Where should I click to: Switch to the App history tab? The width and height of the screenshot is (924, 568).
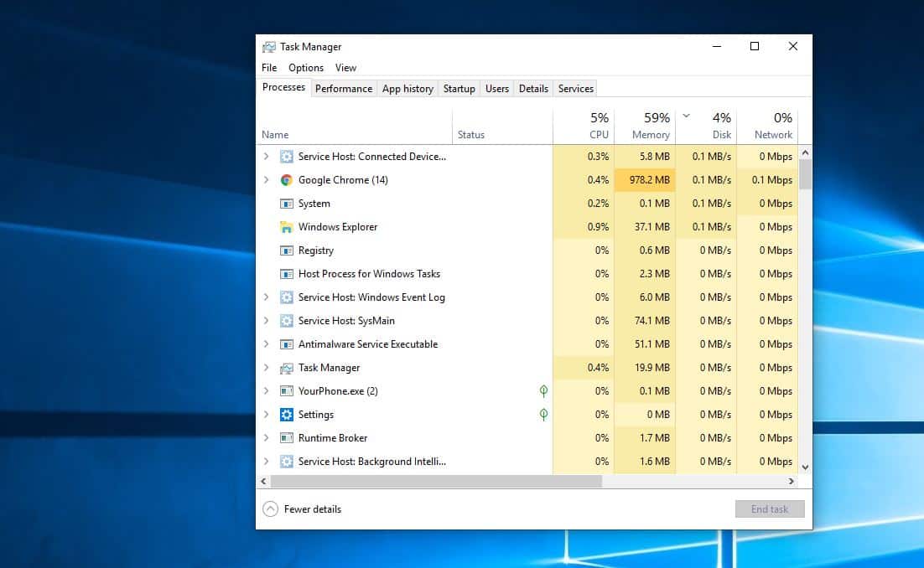407,89
